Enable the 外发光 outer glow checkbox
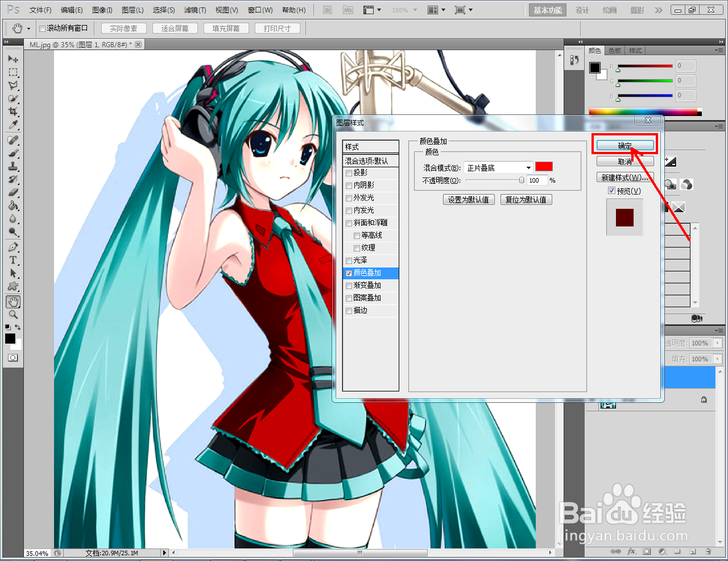Screen dimensions: 728x561 pos(349,198)
